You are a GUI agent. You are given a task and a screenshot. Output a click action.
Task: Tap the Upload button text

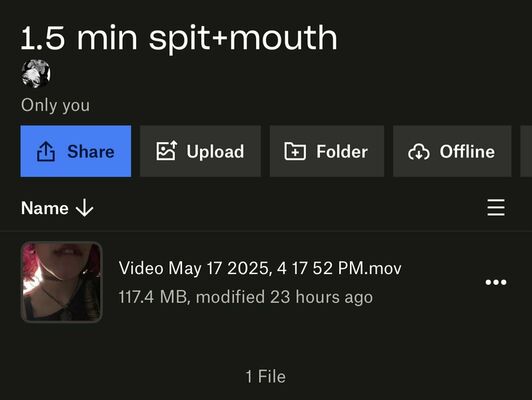pos(215,152)
